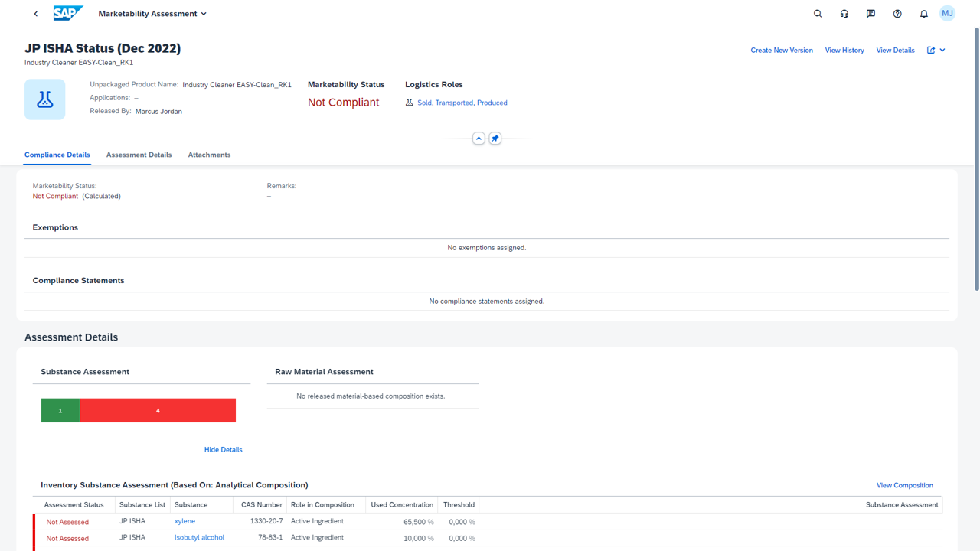Click the share export icon
This screenshot has height=551, width=980.
pos(931,50)
